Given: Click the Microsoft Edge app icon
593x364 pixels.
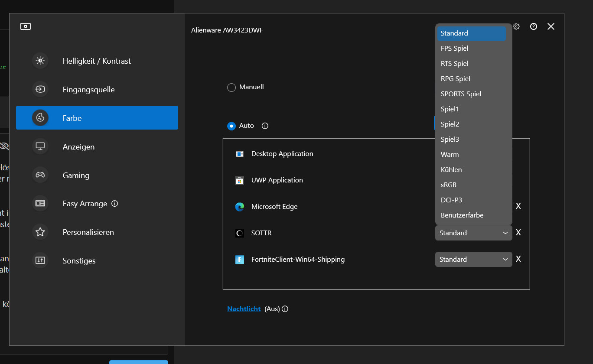Looking at the screenshot, I should [x=240, y=207].
